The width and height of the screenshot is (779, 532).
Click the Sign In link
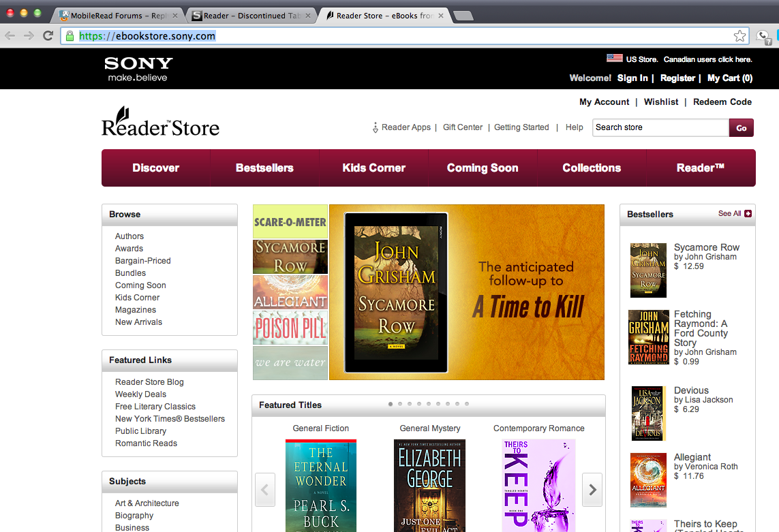[x=632, y=78]
